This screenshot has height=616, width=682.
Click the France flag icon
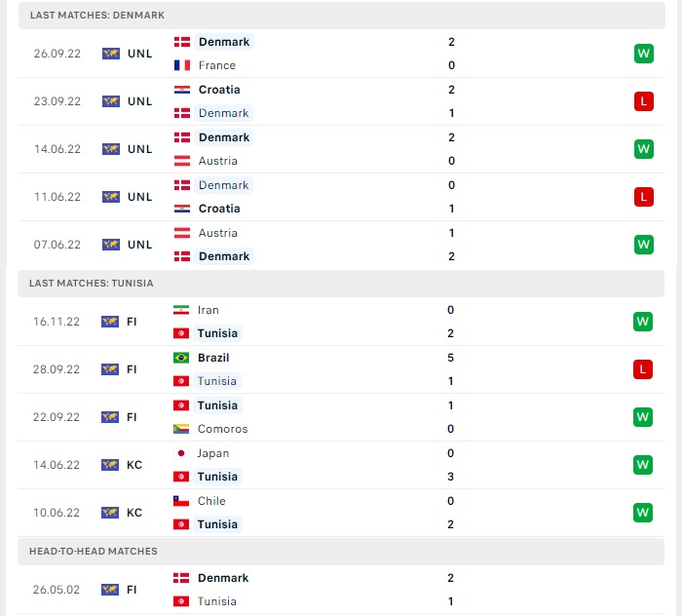click(182, 65)
